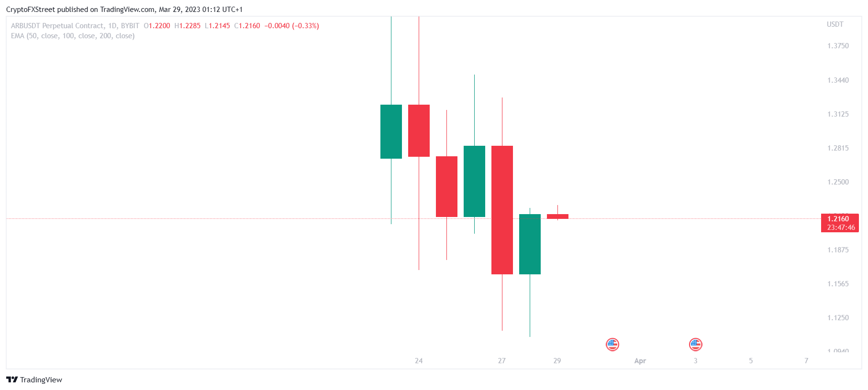Screen dimensions: 868x390
Task: Click the 1.1250 price level on axis
Action: pos(838,318)
